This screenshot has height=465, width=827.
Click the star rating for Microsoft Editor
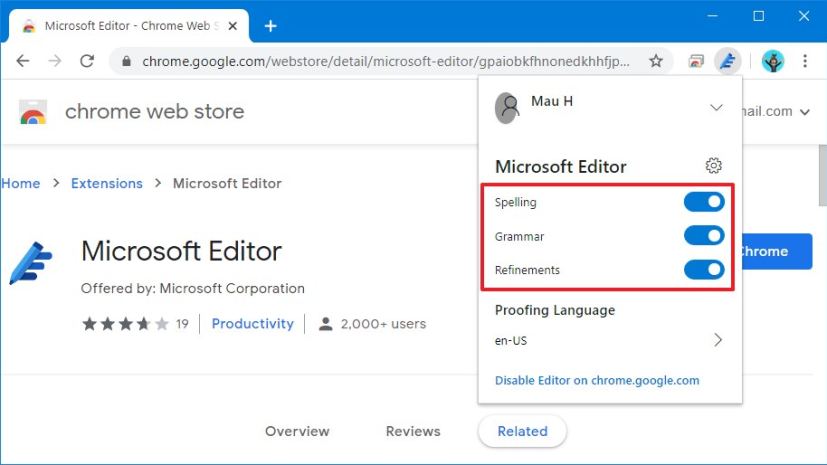(126, 324)
